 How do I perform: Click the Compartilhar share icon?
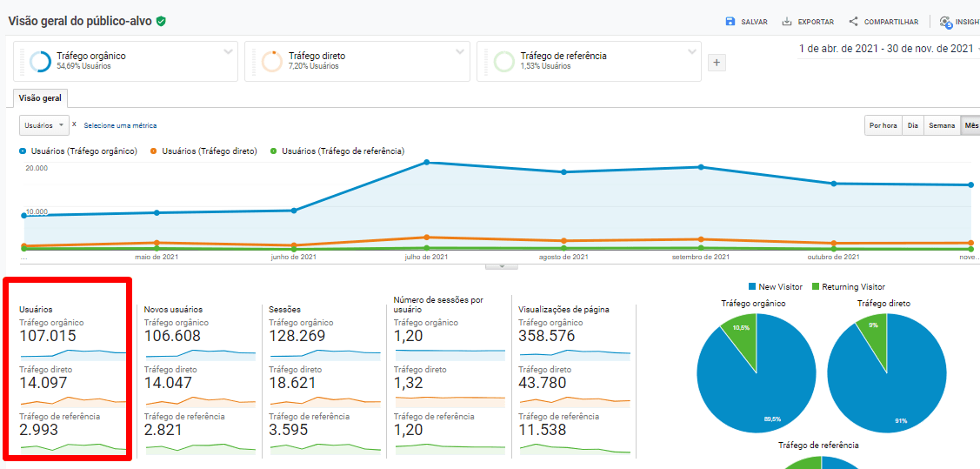pyautogui.click(x=853, y=22)
